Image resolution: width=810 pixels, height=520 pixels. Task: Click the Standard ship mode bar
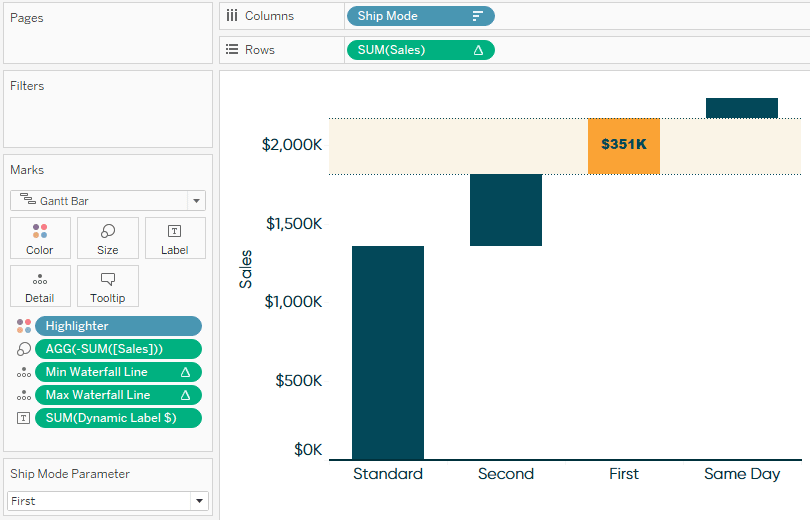(388, 353)
